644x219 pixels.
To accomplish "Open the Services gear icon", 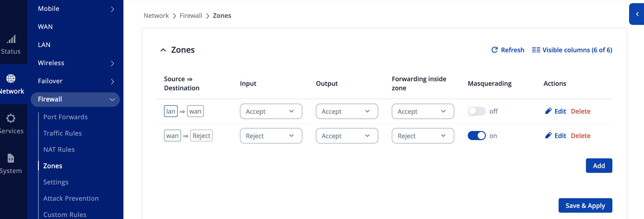I will 11,118.
